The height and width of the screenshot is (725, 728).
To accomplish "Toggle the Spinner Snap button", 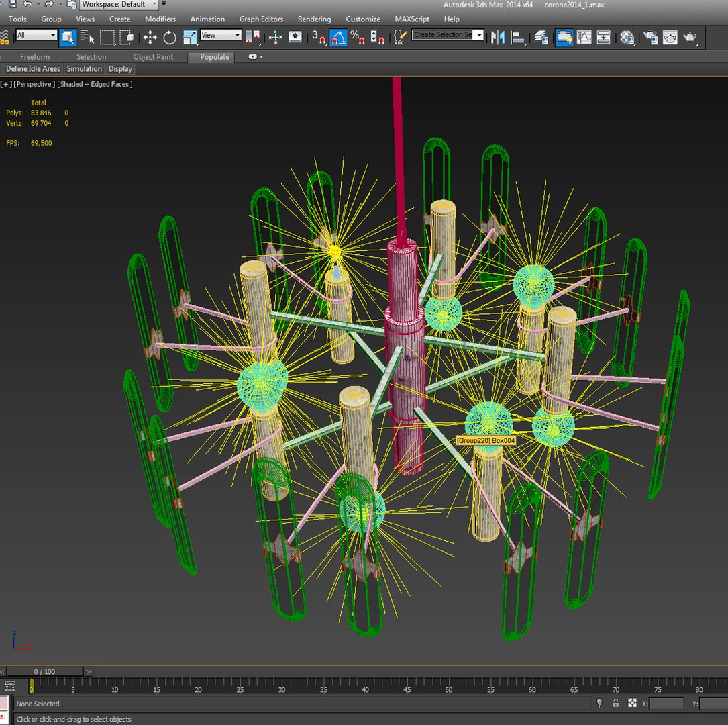I will [377, 37].
